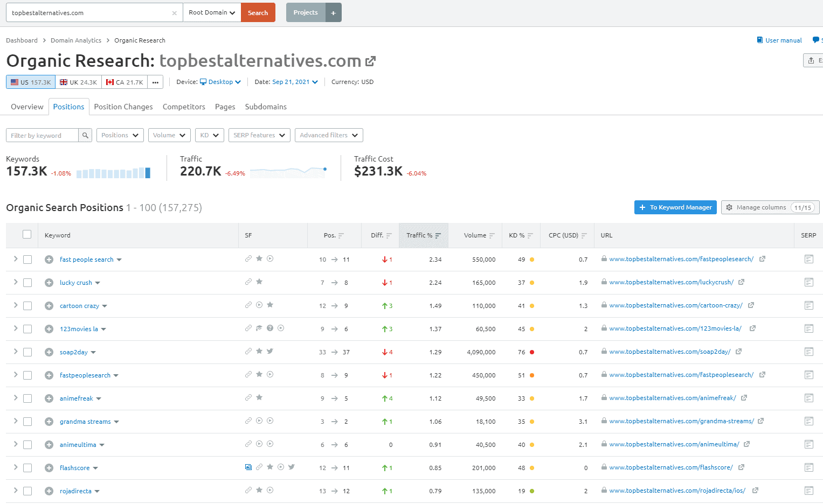View SERP snapshot for 'fast people search'
Screen dimensions: 823x504
tap(808, 259)
